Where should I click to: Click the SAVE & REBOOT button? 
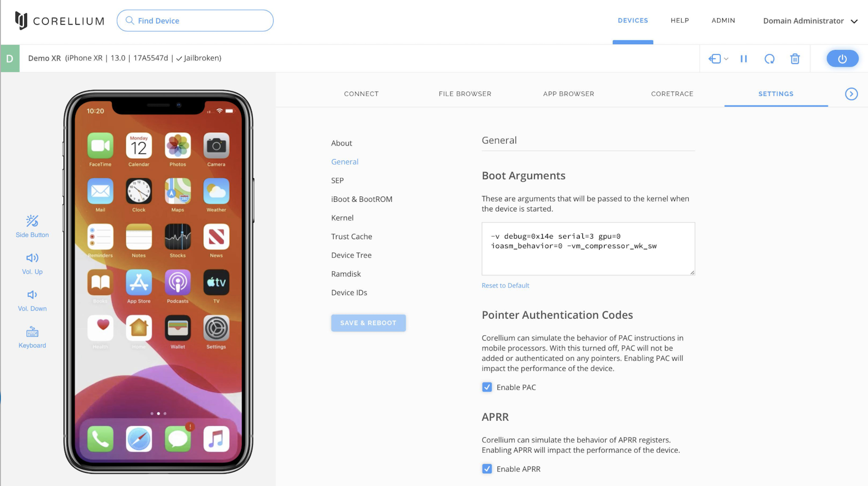point(368,323)
